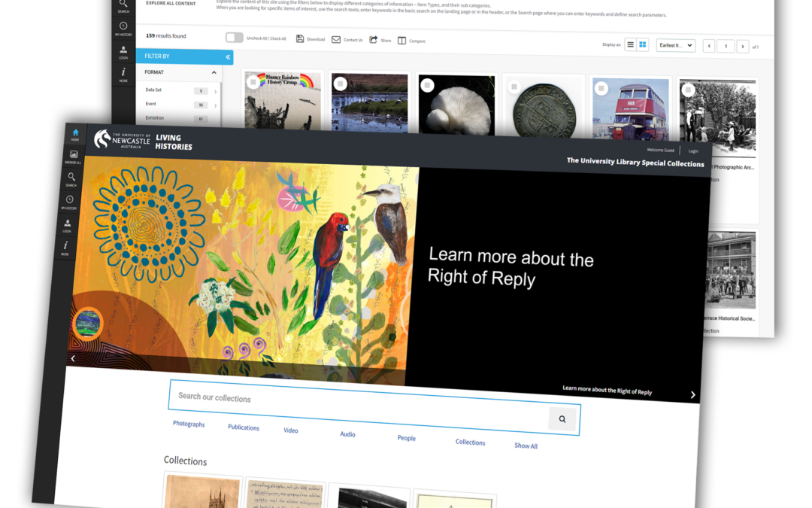The height and width of the screenshot is (508, 812).
Task: Go to next hero slide with right arrow
Action: pyautogui.click(x=692, y=394)
